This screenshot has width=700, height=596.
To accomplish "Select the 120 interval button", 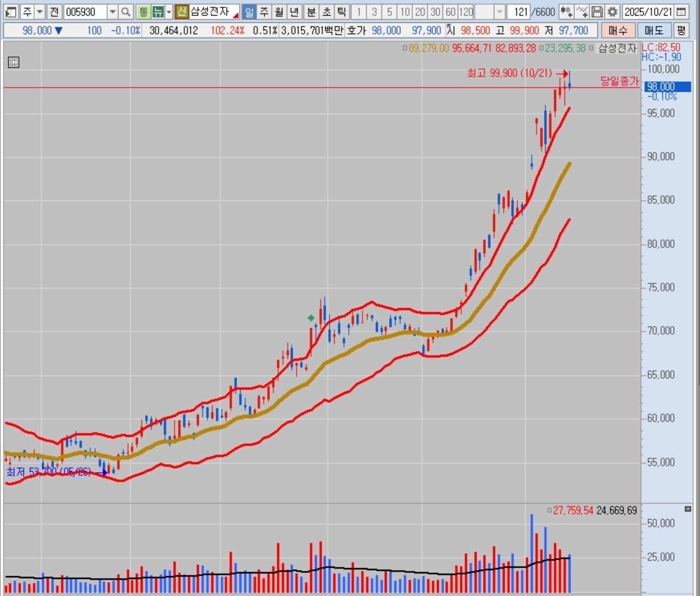I will (466, 12).
